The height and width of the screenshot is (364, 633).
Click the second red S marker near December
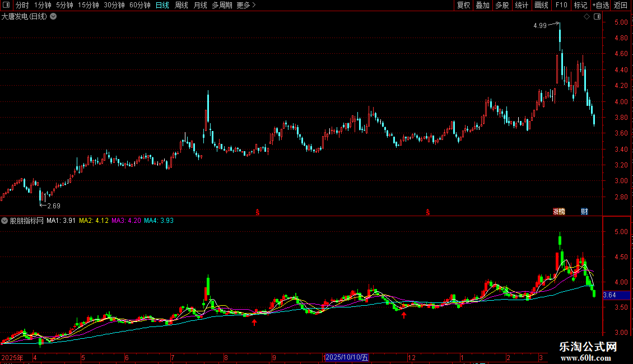[428, 212]
